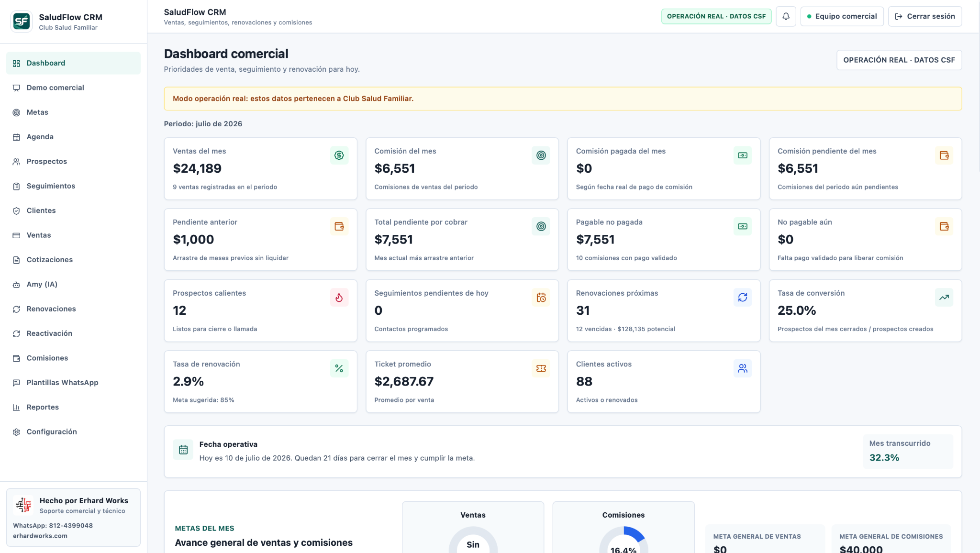This screenshot has height=553, width=980.
Task: Click the $2,687.67 ticket promedio value
Action: pos(404,382)
